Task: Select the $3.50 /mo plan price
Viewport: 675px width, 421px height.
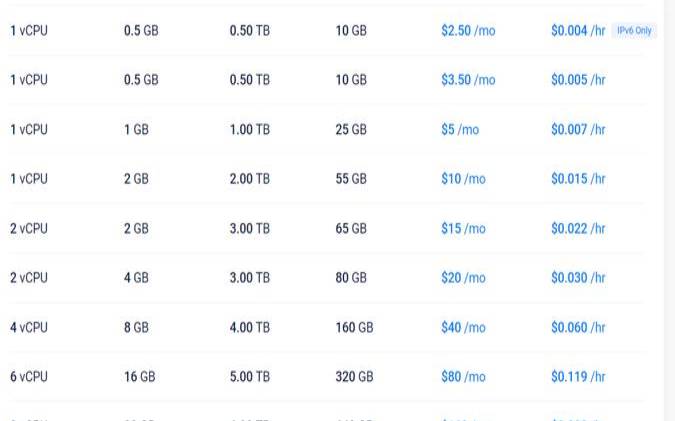Action: [468, 80]
